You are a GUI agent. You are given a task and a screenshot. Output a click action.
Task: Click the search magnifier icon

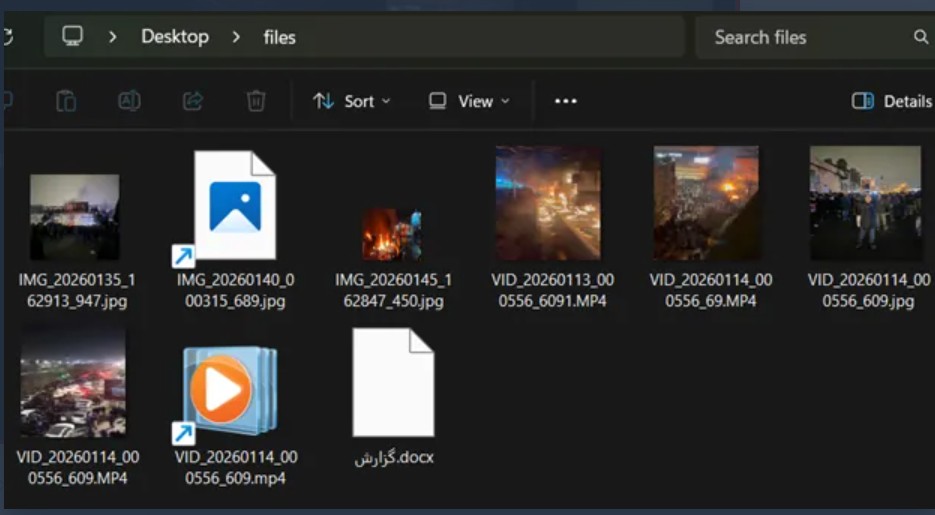click(x=920, y=37)
